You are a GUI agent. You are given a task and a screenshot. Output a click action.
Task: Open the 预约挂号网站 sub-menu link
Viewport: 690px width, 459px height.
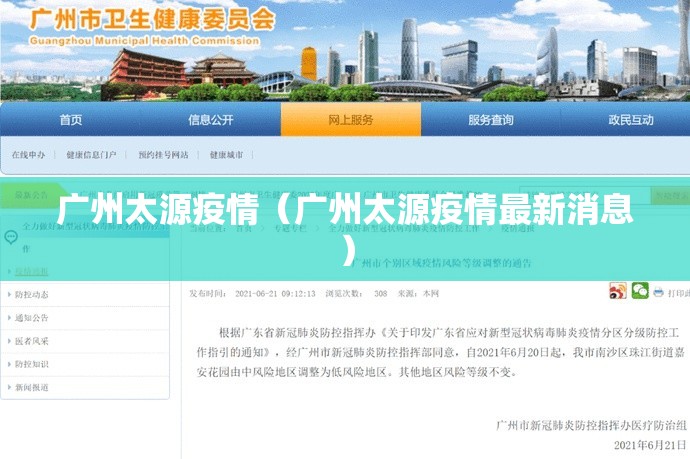point(163,155)
